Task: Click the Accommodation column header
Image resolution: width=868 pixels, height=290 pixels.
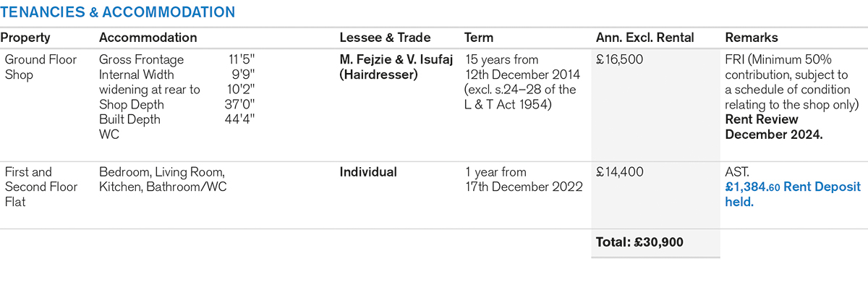Action: coord(148,38)
